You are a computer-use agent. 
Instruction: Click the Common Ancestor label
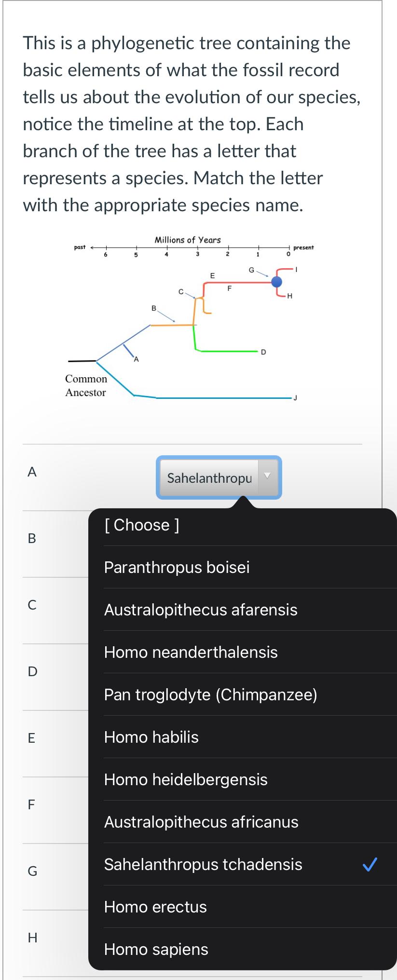click(x=87, y=385)
